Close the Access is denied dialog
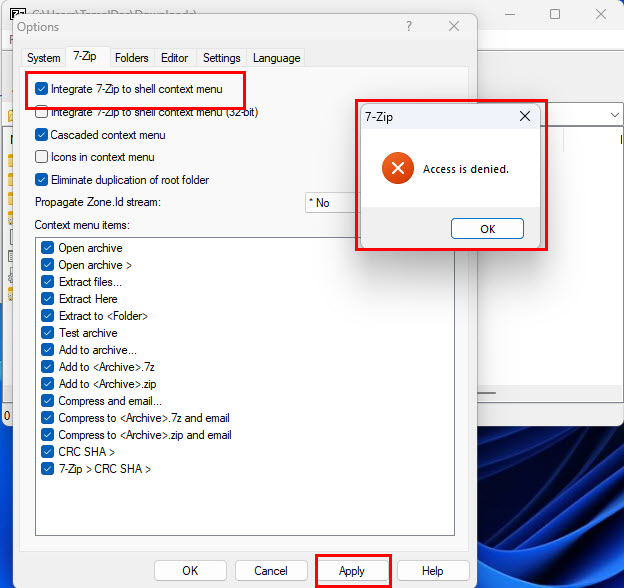The height and width of the screenshot is (588, 624). [x=525, y=116]
